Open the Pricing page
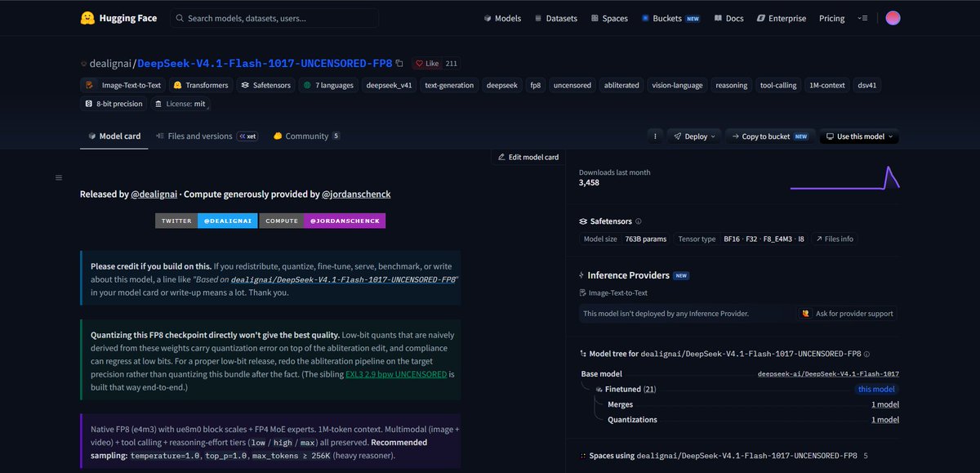The width and height of the screenshot is (980, 473). [x=831, y=18]
